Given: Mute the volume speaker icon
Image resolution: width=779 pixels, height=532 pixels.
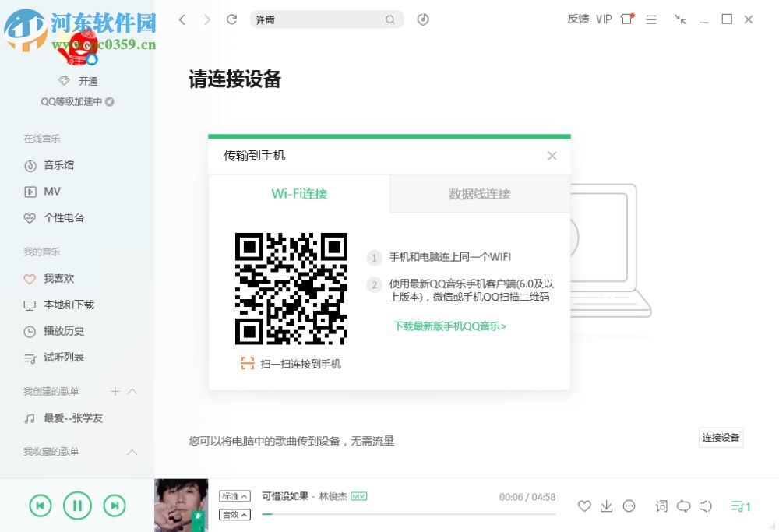Looking at the screenshot, I should (x=707, y=506).
